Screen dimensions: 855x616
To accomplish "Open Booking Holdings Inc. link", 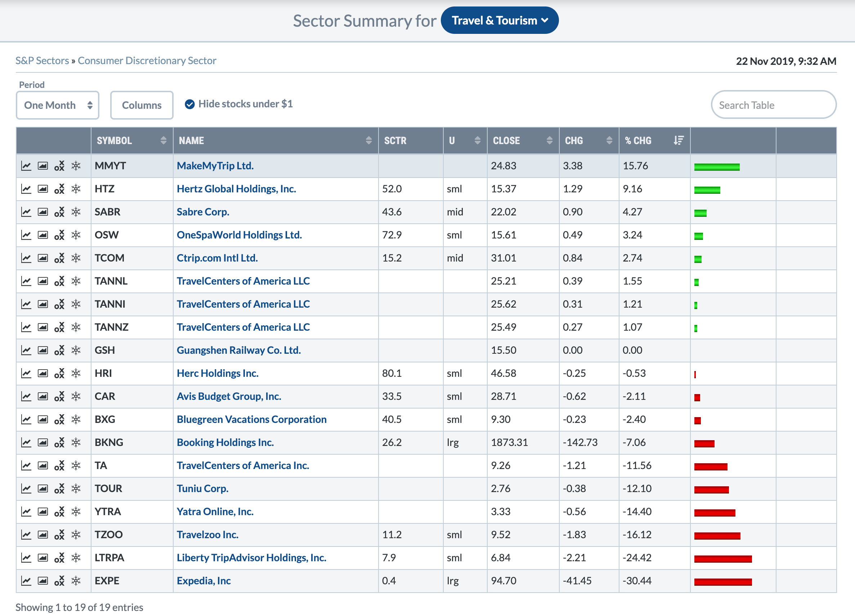I will (225, 443).
